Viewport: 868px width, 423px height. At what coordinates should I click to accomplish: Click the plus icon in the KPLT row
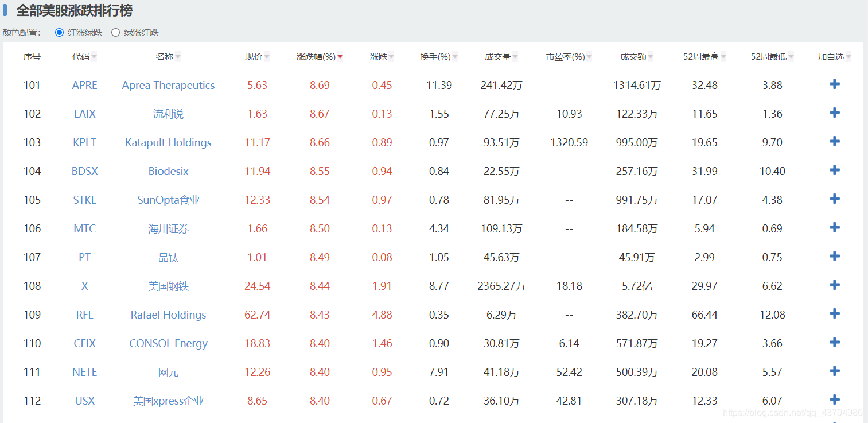click(835, 142)
